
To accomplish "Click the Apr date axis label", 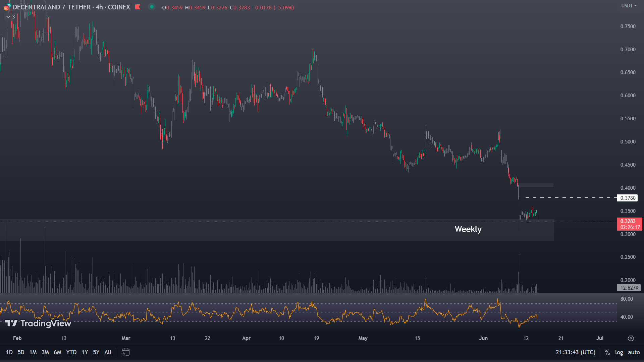I will tap(247, 338).
